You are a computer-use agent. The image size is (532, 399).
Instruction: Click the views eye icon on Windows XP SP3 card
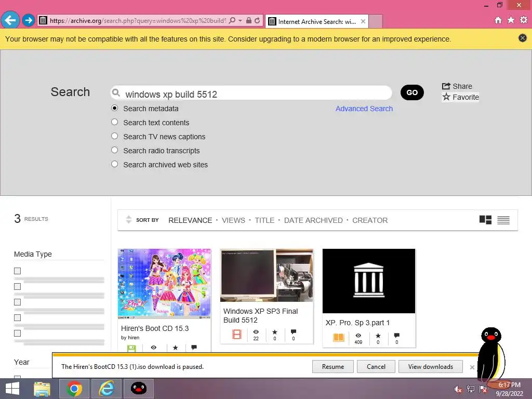(256, 332)
